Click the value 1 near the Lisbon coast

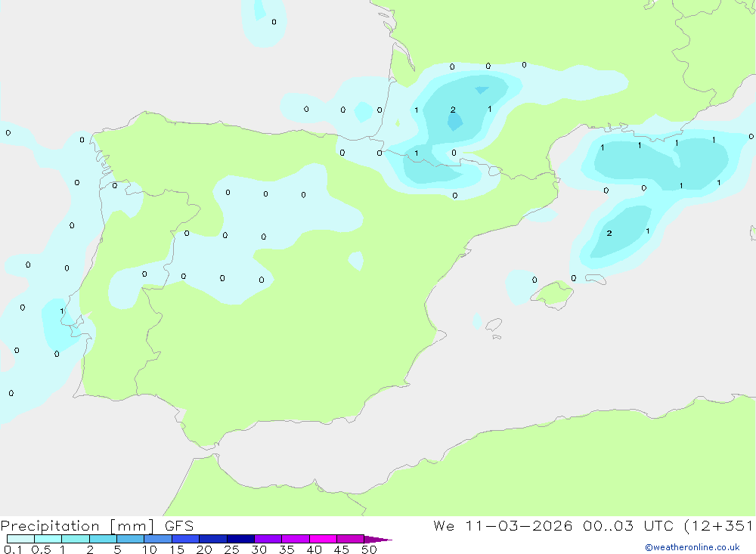(x=62, y=311)
